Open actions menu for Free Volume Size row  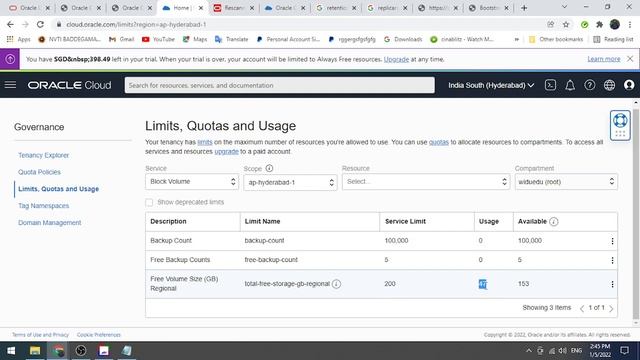click(x=612, y=284)
